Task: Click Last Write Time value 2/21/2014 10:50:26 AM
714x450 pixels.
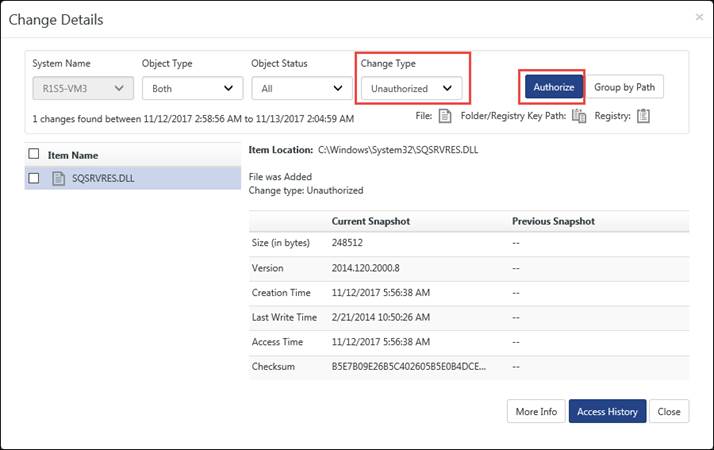Action: 381,317
